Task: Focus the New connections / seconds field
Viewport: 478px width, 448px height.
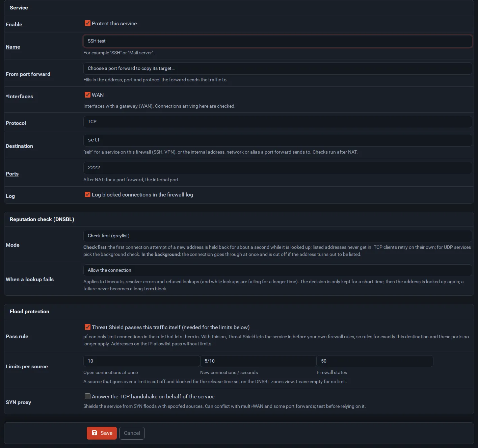Action: tap(258, 361)
